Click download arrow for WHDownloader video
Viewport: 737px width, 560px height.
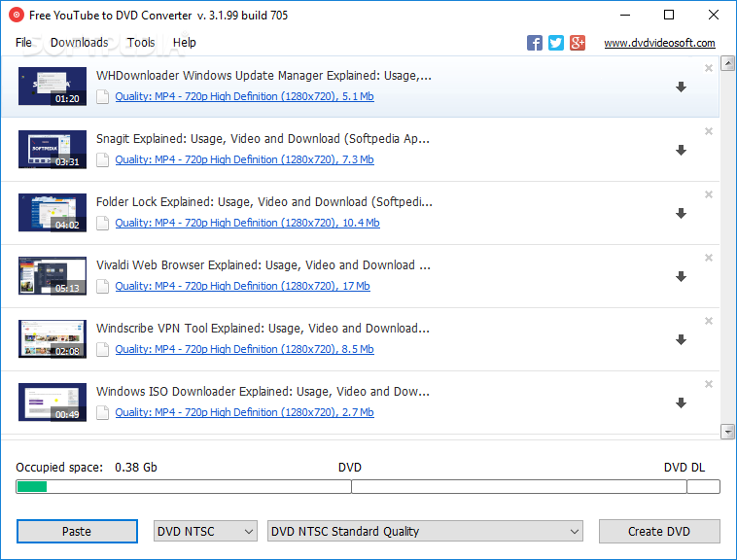pyautogui.click(x=681, y=87)
